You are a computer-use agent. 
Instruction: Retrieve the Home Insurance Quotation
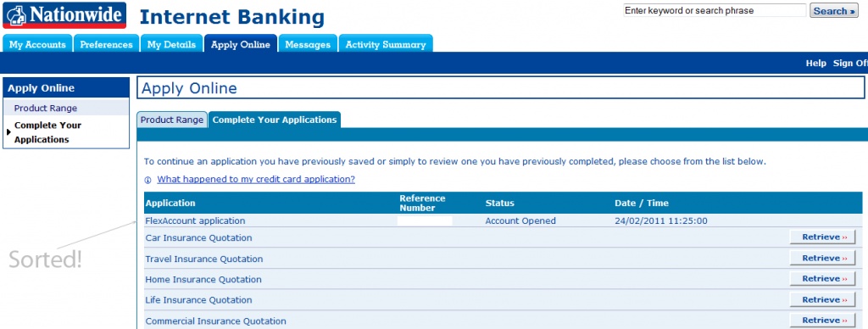[822, 279]
